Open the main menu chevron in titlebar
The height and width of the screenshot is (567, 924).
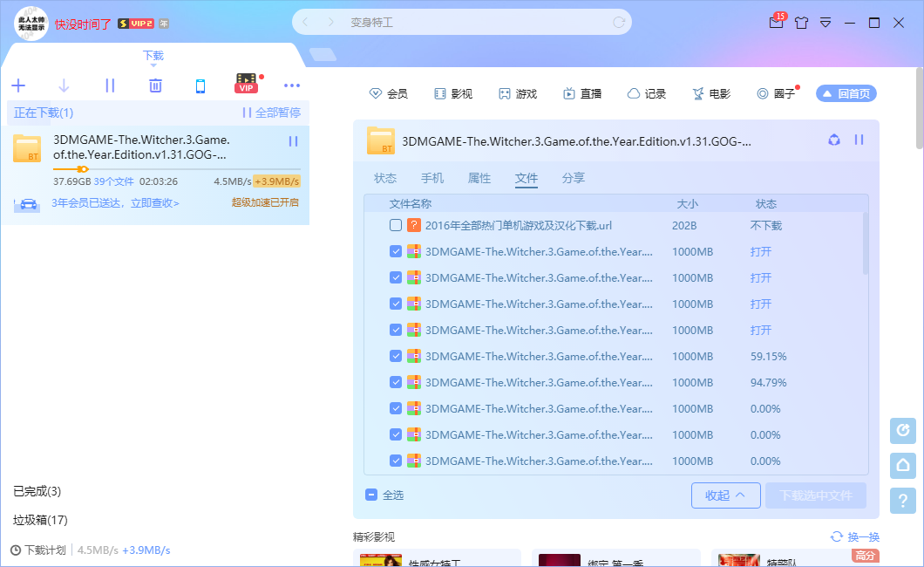click(x=825, y=24)
